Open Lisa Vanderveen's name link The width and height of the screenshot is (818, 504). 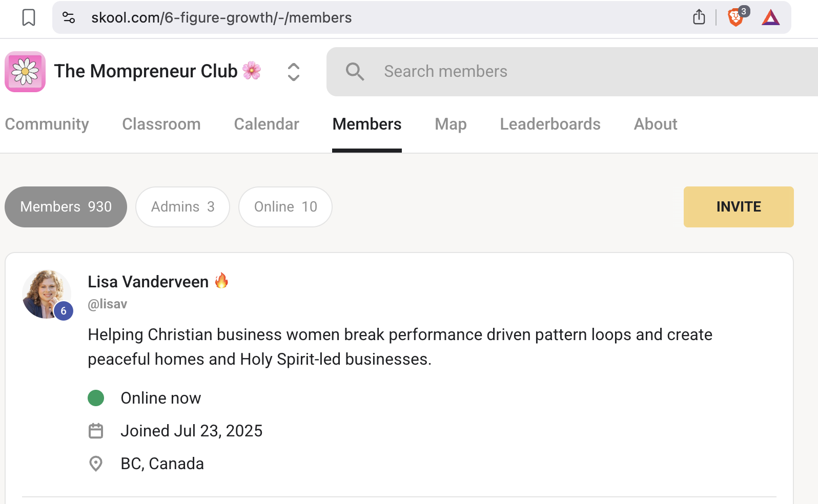[x=148, y=282]
